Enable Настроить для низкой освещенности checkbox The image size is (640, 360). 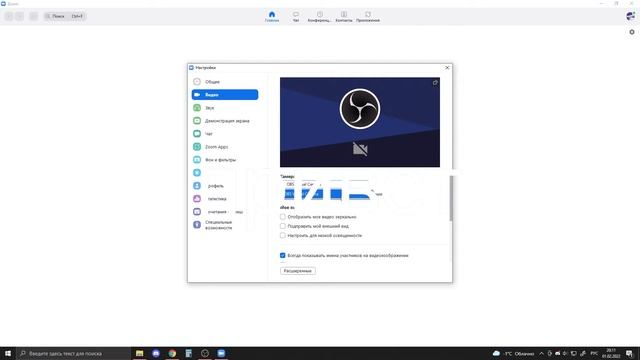(x=282, y=236)
